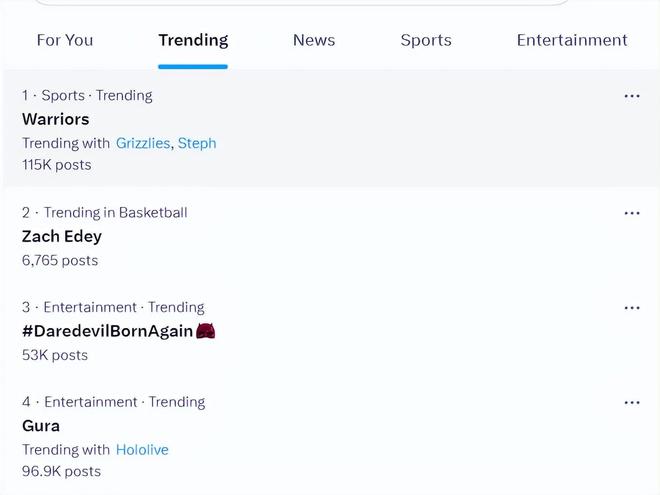This screenshot has width=660, height=495.
Task: Go to the Sports tab
Action: [426, 40]
